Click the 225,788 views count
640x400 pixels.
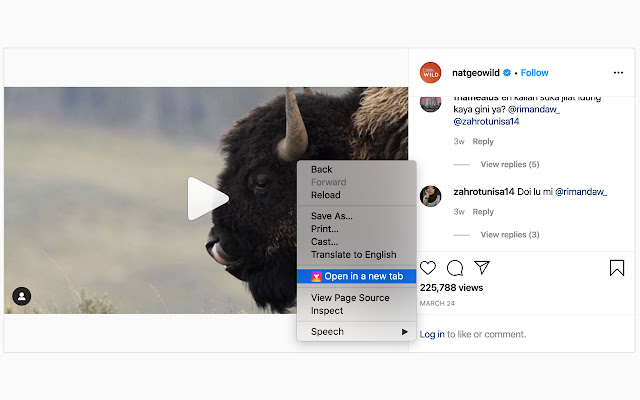(451, 288)
